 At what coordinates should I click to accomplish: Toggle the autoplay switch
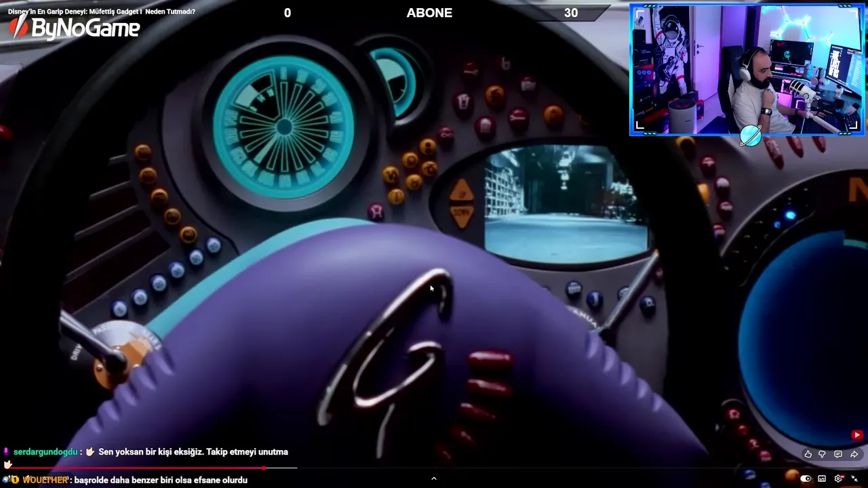coord(806,479)
